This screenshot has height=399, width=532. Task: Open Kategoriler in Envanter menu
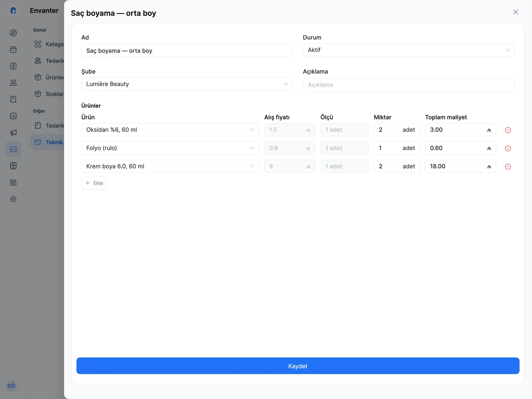(49, 44)
